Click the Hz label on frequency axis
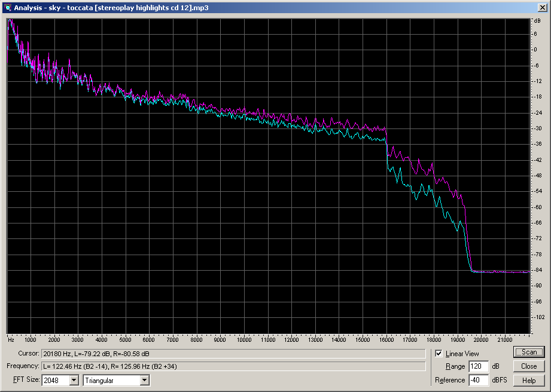 [11, 339]
